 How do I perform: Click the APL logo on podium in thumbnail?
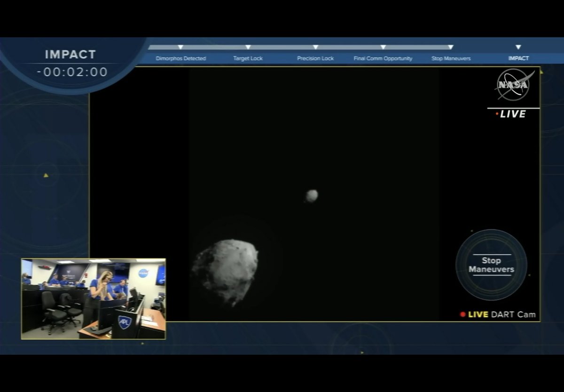(x=124, y=321)
